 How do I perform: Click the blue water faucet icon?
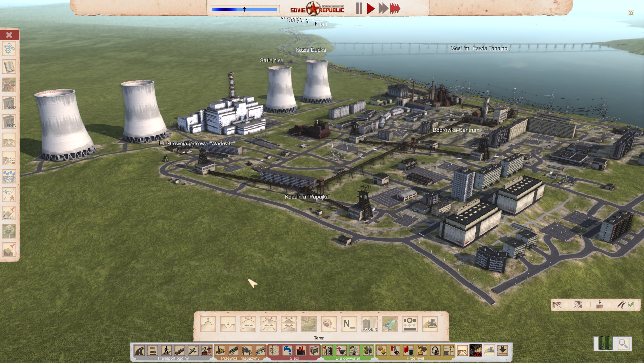(287, 351)
